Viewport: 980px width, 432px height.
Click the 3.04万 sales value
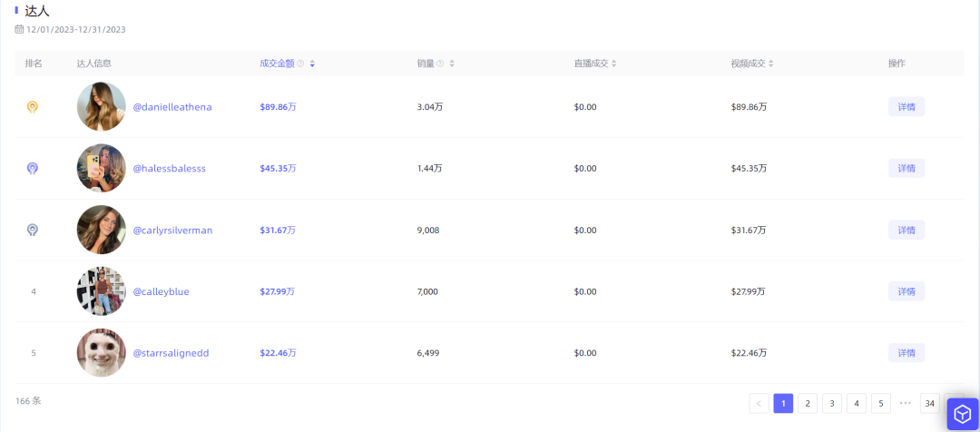[430, 107]
